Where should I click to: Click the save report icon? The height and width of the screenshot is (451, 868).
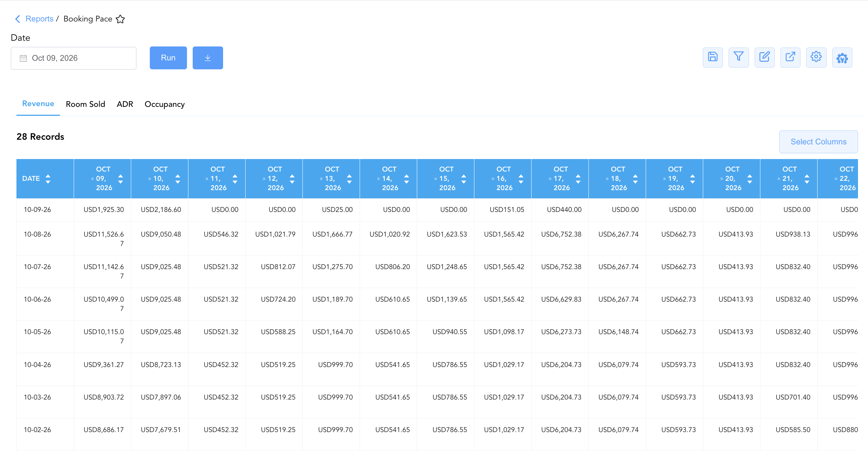pos(712,57)
